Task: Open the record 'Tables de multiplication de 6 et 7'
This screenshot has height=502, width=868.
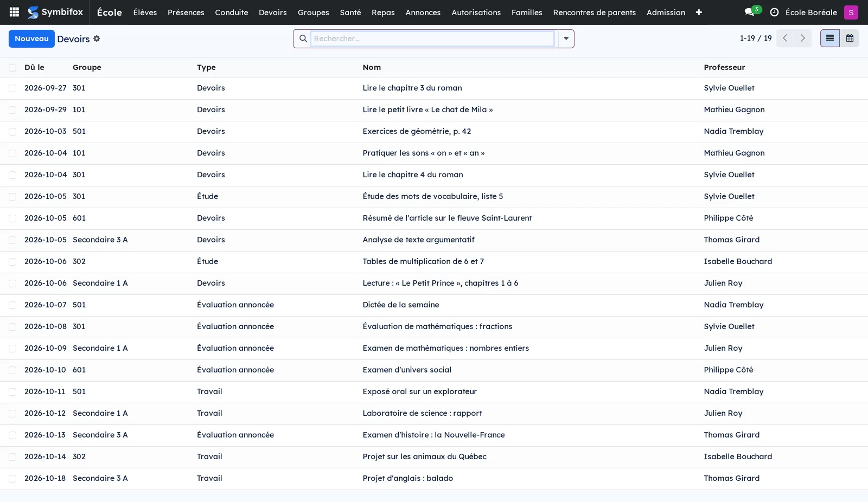Action: 423,261
